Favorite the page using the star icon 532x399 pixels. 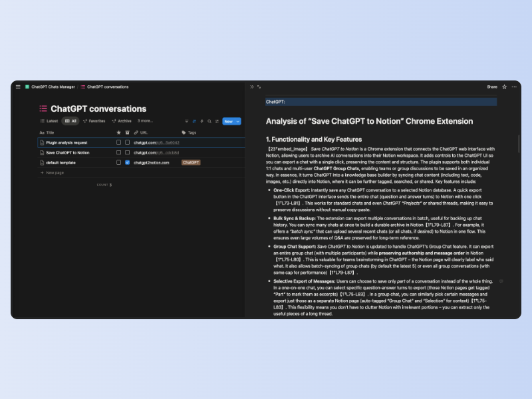point(503,86)
